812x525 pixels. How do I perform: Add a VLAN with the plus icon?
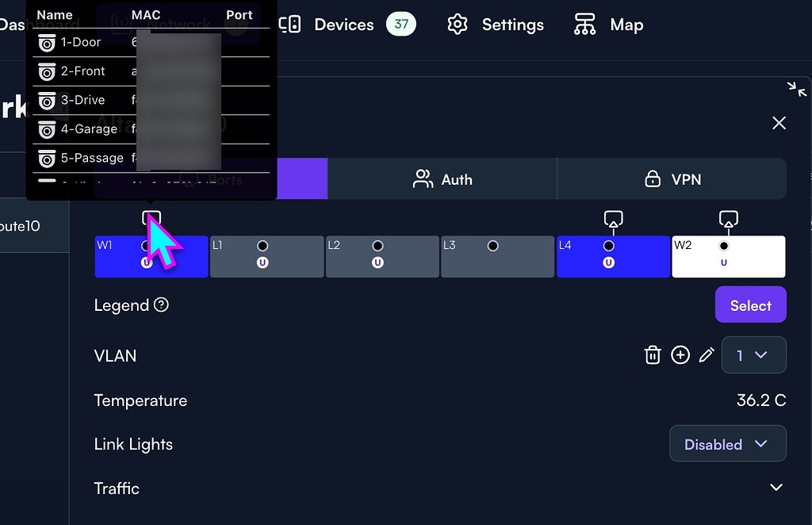pos(680,354)
